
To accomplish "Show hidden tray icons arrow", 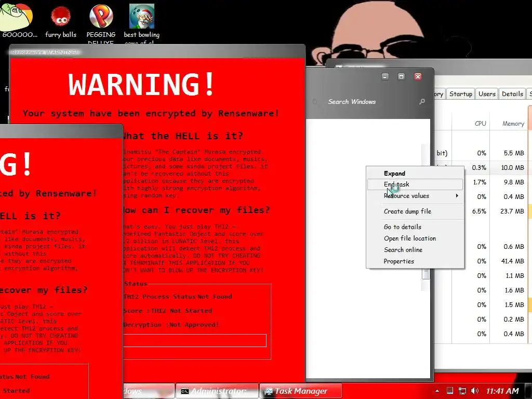I will pos(437,391).
